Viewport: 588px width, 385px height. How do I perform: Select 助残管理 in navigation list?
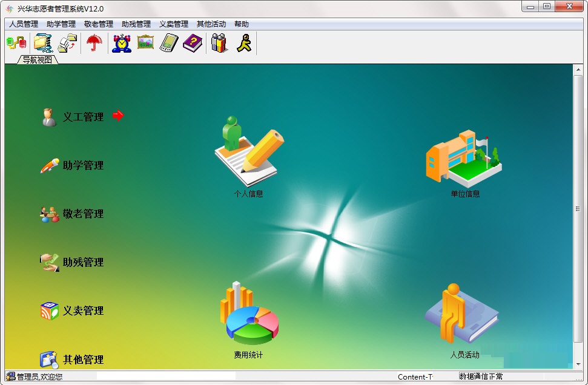point(83,262)
